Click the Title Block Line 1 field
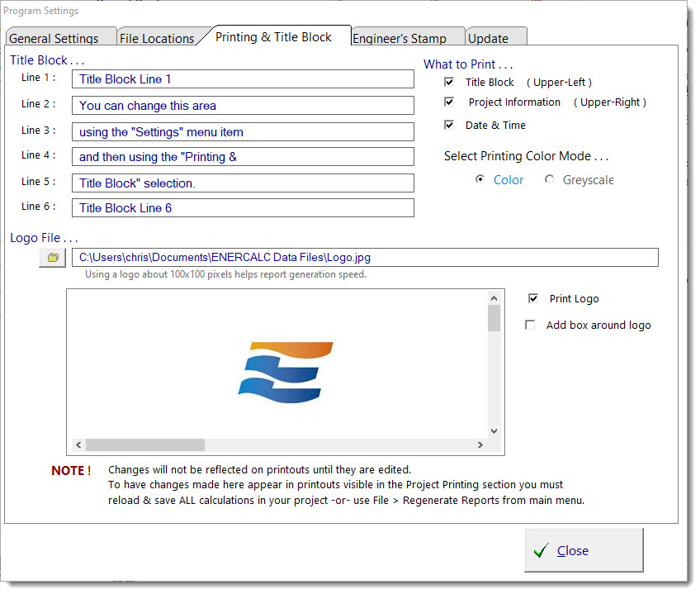 coord(243,79)
